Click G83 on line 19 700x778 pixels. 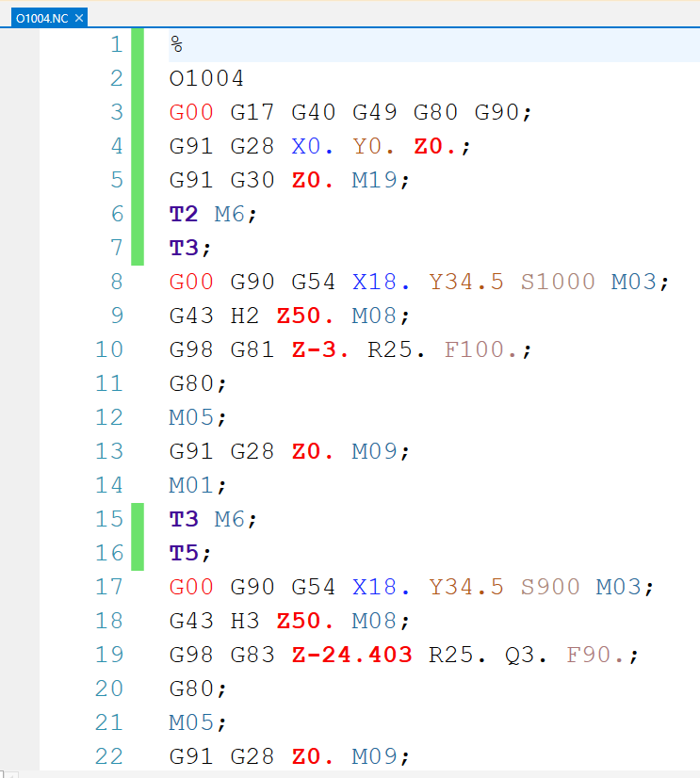coord(252,655)
